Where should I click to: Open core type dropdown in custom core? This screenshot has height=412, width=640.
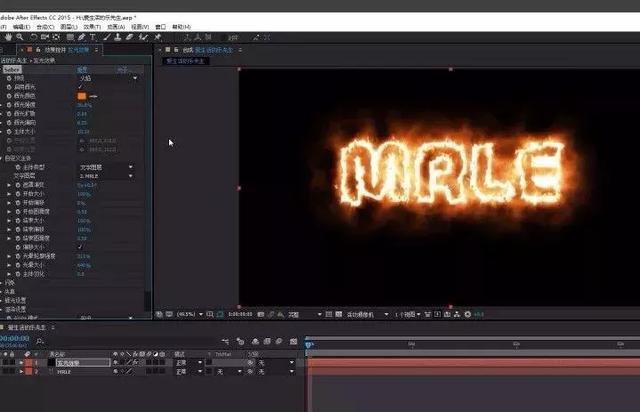106,167
